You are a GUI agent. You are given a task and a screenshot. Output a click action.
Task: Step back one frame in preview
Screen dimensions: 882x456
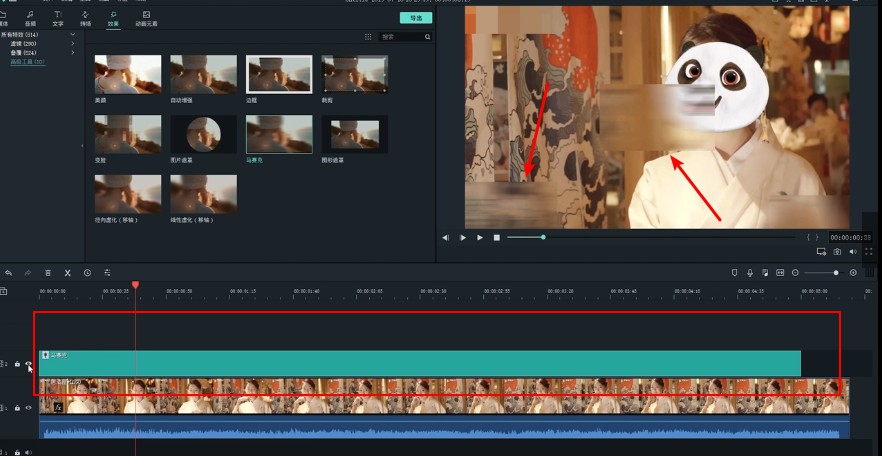click(x=446, y=238)
